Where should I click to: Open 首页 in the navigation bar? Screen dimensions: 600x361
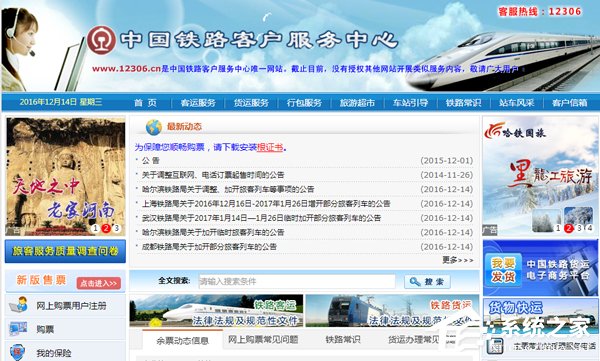[145, 103]
